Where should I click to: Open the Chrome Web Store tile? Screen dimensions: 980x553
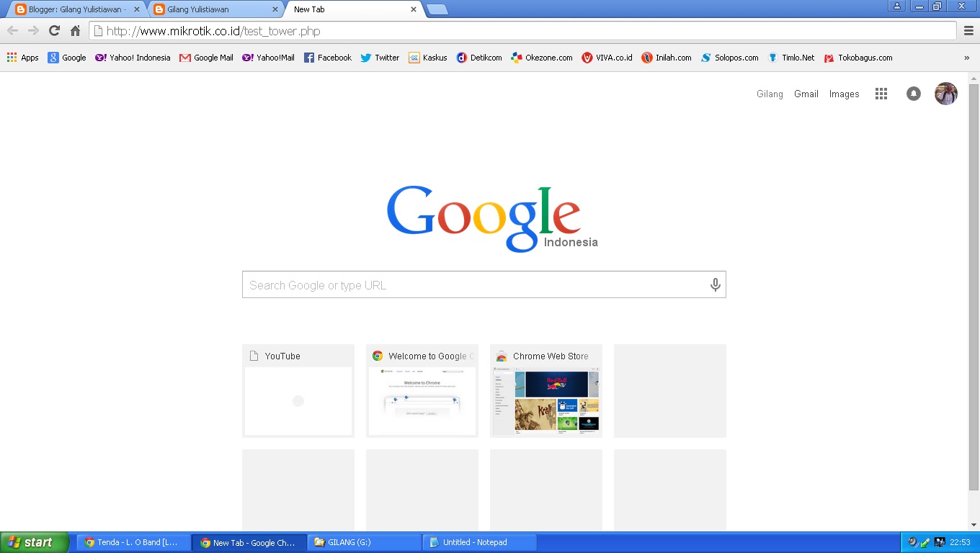[546, 391]
